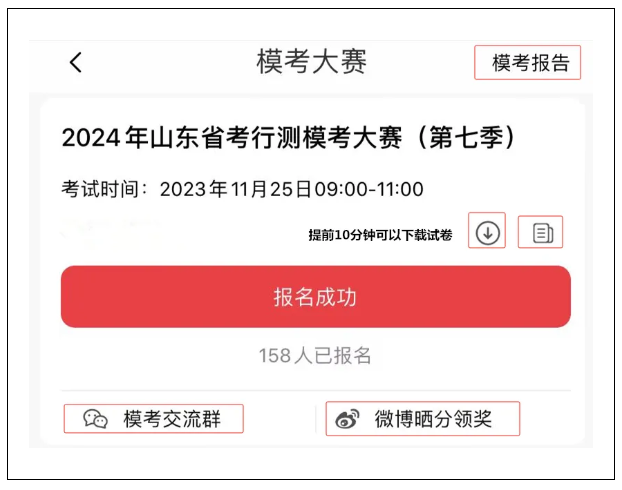
Task: Tap the 158人已报名 signup count
Action: 315,355
